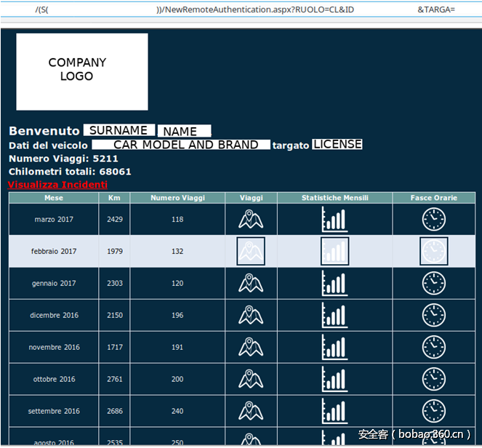View trips map icon for ottobre 2016

click(250, 379)
